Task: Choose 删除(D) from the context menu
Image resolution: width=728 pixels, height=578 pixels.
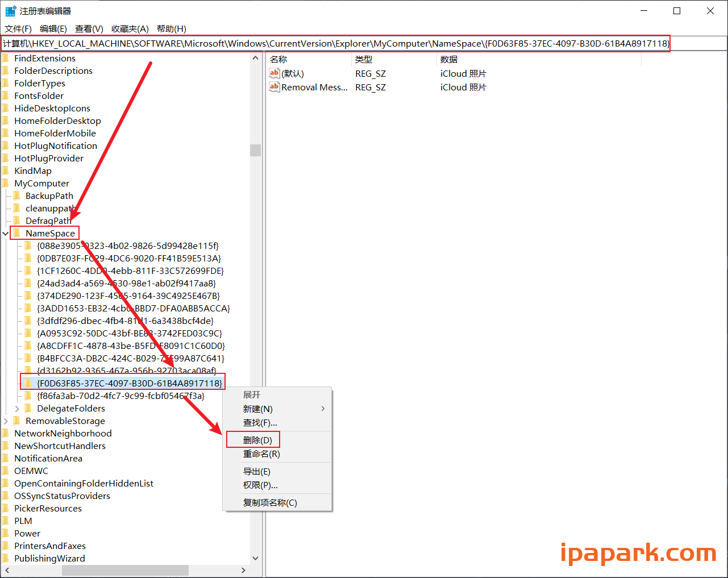Action: [x=257, y=440]
